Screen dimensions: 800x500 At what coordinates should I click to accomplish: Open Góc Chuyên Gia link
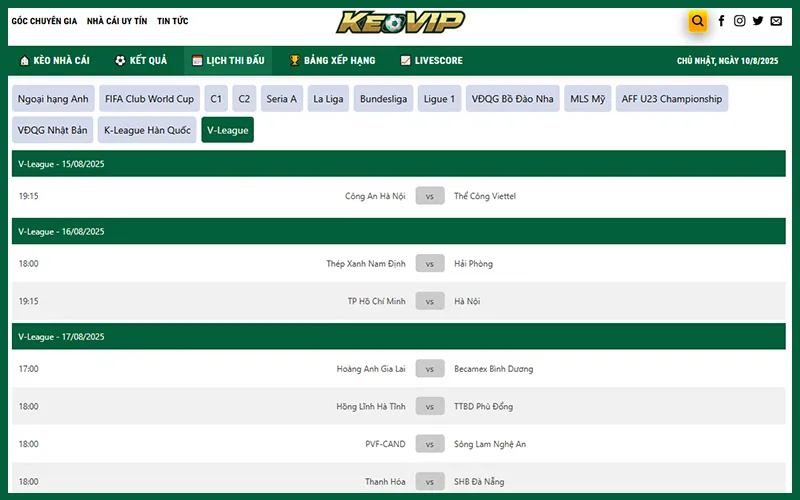[x=44, y=21]
